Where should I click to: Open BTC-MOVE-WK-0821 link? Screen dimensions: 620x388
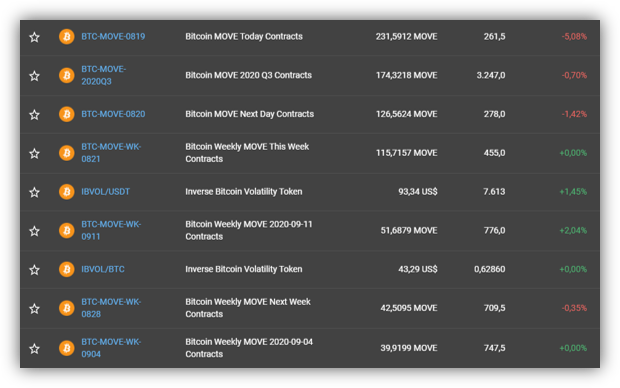(x=111, y=153)
